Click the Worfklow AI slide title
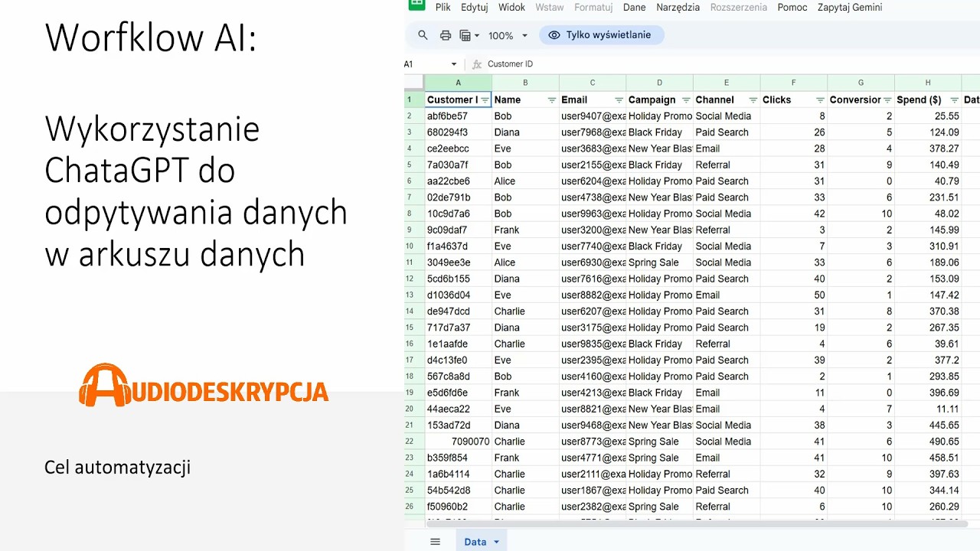This screenshot has width=980, height=551. (151, 37)
